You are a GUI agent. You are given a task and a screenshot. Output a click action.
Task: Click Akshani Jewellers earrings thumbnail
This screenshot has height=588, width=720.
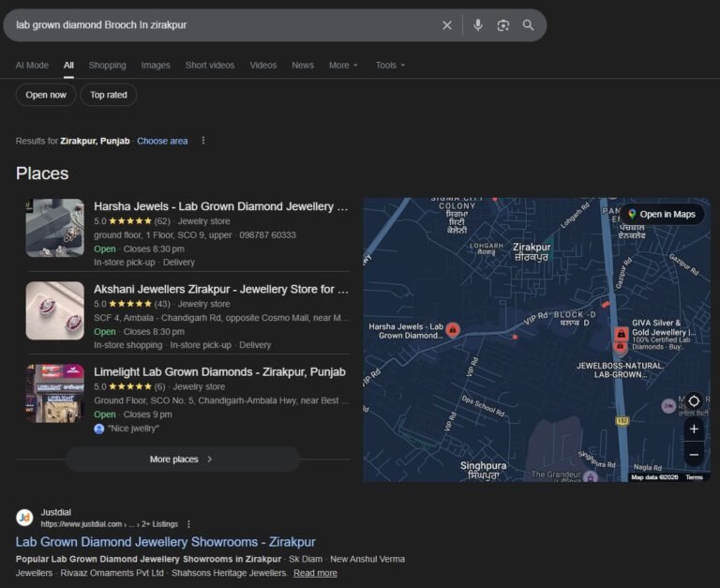(x=55, y=310)
